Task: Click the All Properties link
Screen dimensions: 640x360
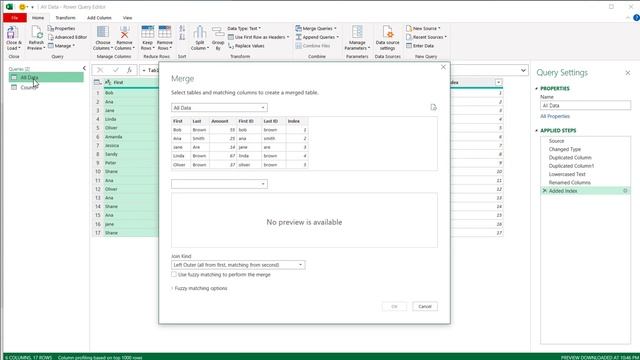Action: (555, 116)
